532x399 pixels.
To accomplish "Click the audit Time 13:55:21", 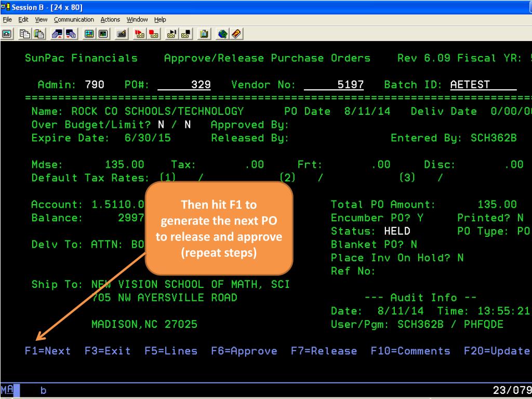I will [504, 311].
